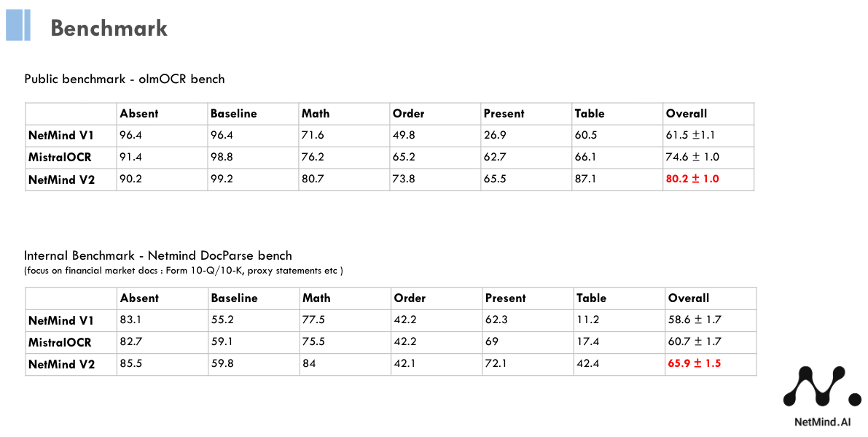Select the Benchmark slide title
This screenshot has width=868, height=437.
point(109,28)
